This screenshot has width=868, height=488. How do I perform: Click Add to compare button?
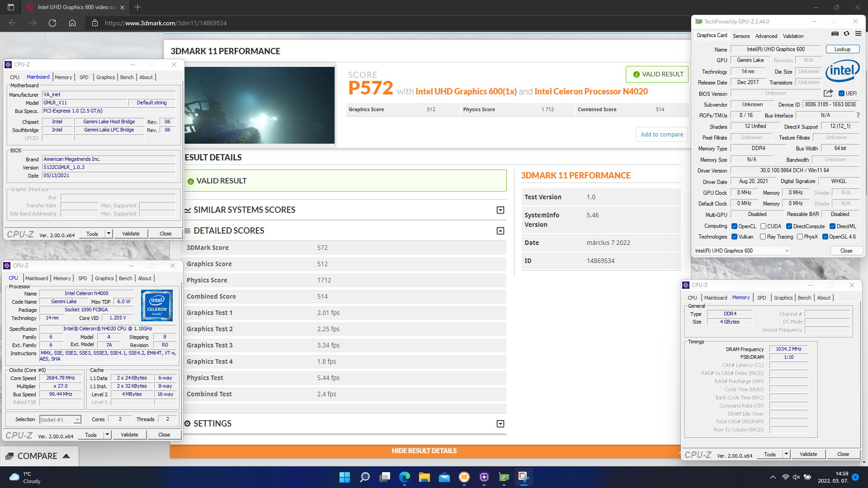point(662,134)
